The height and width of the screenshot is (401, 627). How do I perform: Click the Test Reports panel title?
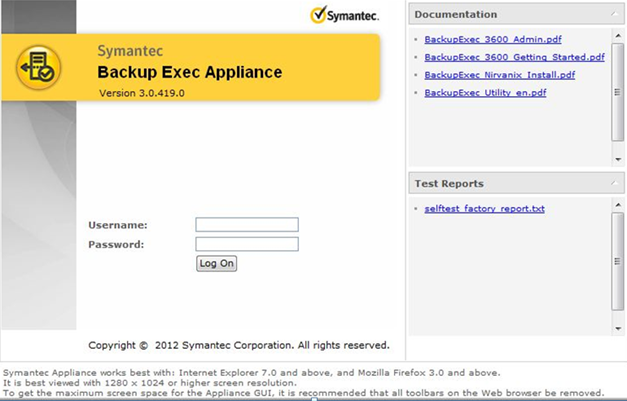tap(449, 184)
